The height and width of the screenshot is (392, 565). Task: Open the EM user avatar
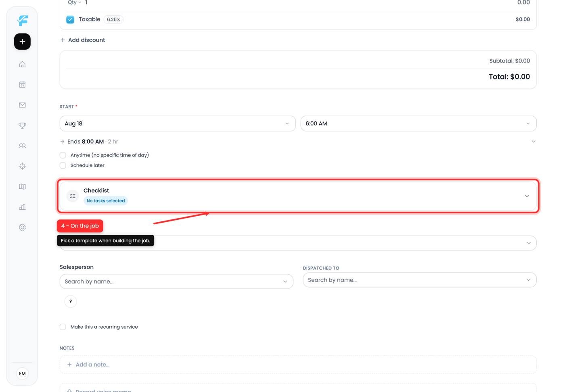pyautogui.click(x=22, y=373)
